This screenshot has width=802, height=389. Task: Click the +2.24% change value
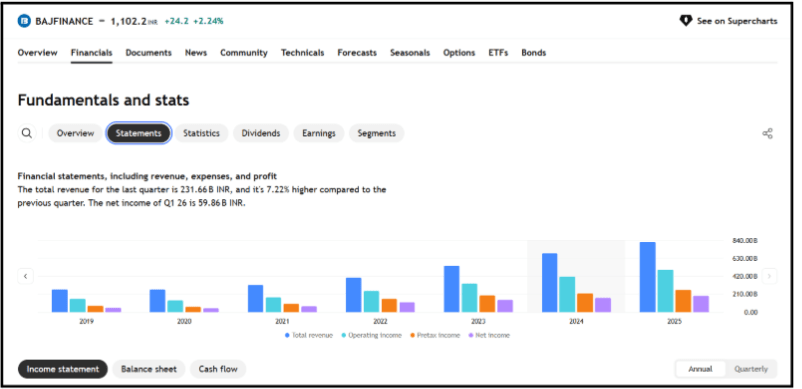click(x=208, y=21)
